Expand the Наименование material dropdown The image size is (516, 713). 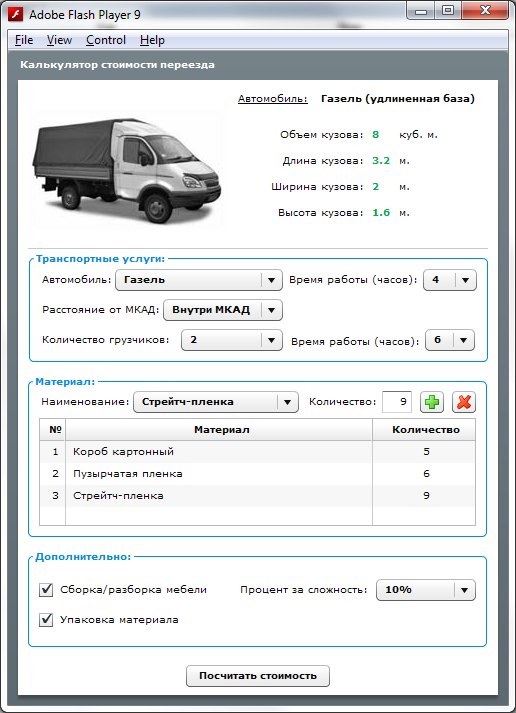pyautogui.click(x=215, y=402)
